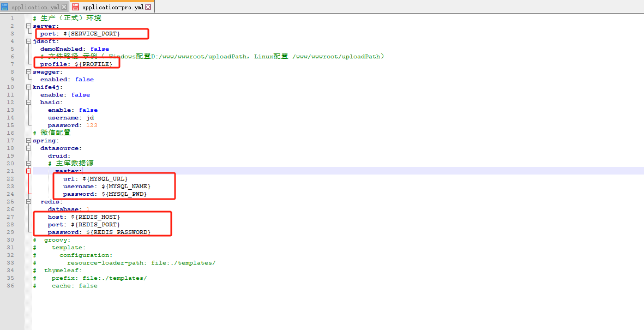Click line number 36 in the margin
644x330 pixels.
pyautogui.click(x=12, y=286)
